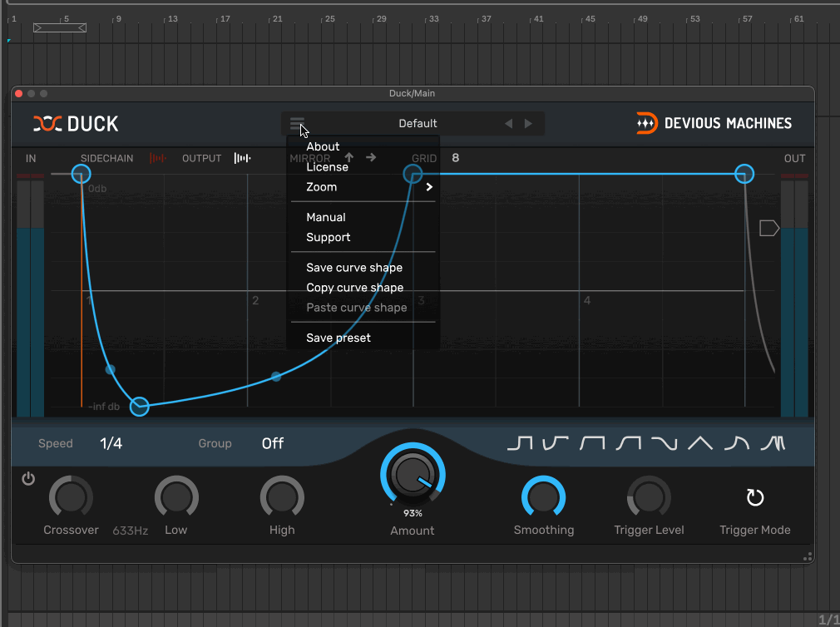
Task: Click the Duck logo
Action: coord(76,124)
